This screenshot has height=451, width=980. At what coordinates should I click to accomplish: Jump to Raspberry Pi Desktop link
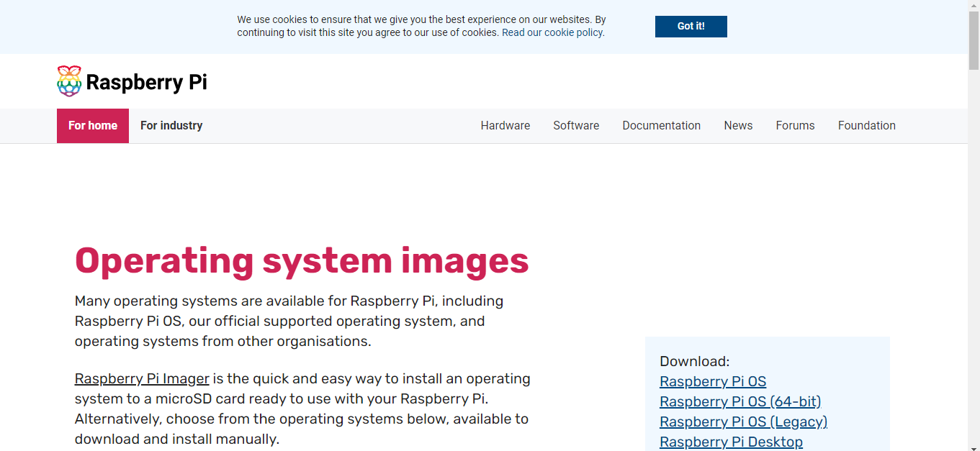coord(731,442)
